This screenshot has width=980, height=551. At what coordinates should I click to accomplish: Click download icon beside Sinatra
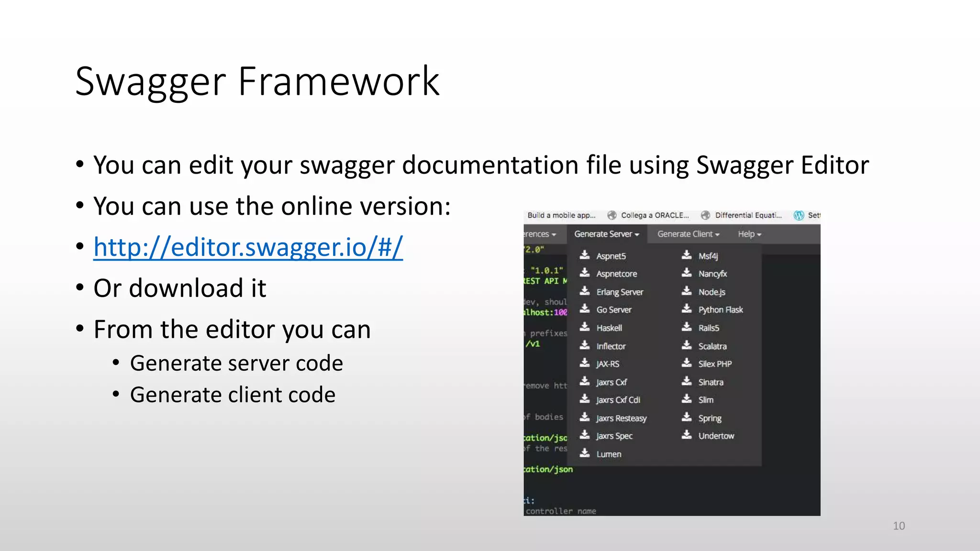(687, 381)
